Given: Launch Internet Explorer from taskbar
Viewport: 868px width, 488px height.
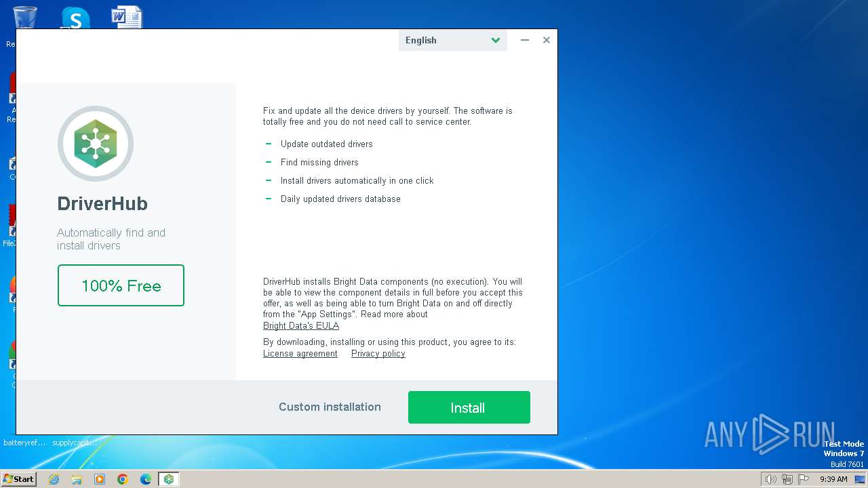Looking at the screenshot, I should click(x=54, y=479).
